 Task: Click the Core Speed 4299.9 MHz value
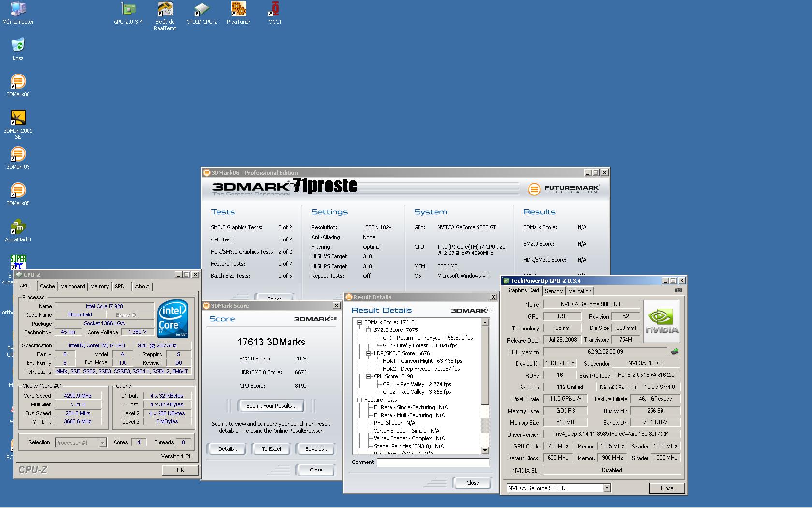tap(78, 396)
